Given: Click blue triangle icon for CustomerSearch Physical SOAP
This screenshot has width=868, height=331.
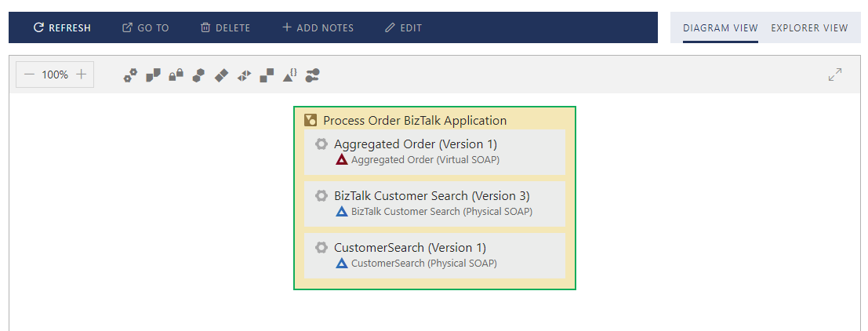Looking at the screenshot, I should pyautogui.click(x=342, y=263).
